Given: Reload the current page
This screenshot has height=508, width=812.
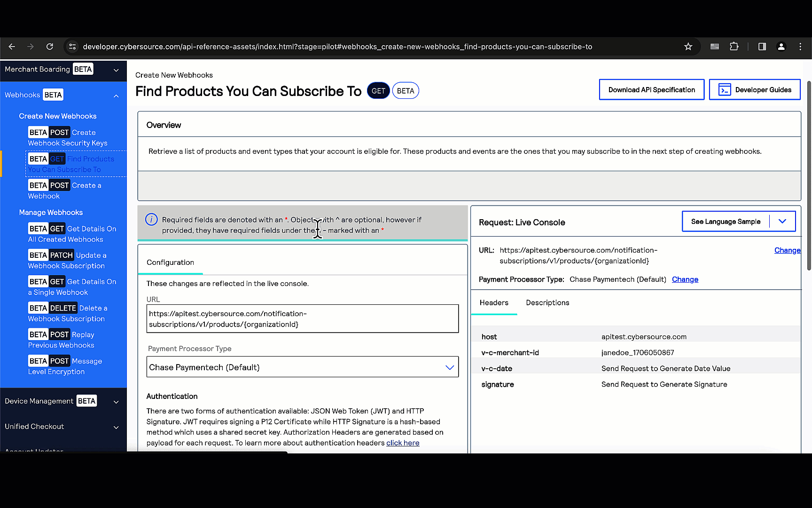Looking at the screenshot, I should tap(50, 47).
